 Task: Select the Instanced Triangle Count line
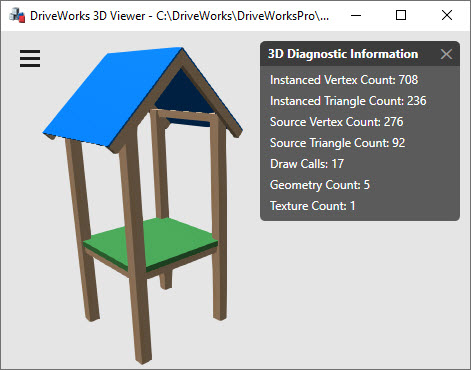348,101
